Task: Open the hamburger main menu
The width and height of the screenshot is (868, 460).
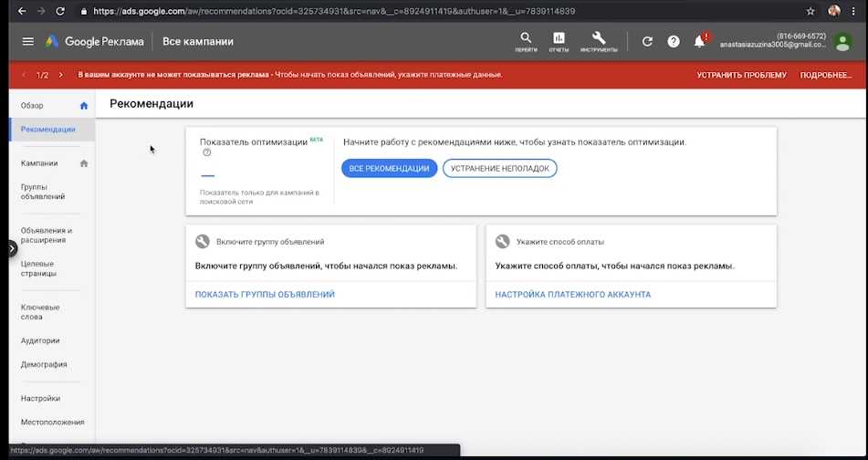Action: click(27, 41)
